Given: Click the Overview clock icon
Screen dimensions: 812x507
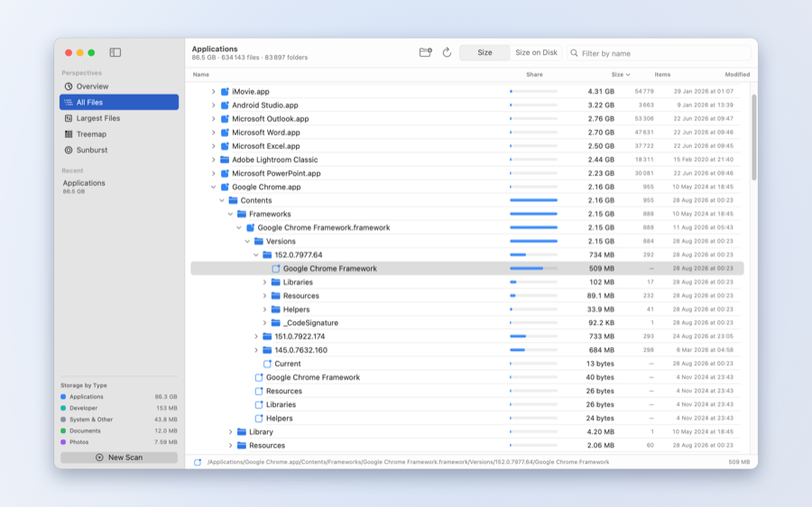Looking at the screenshot, I should tap(69, 87).
